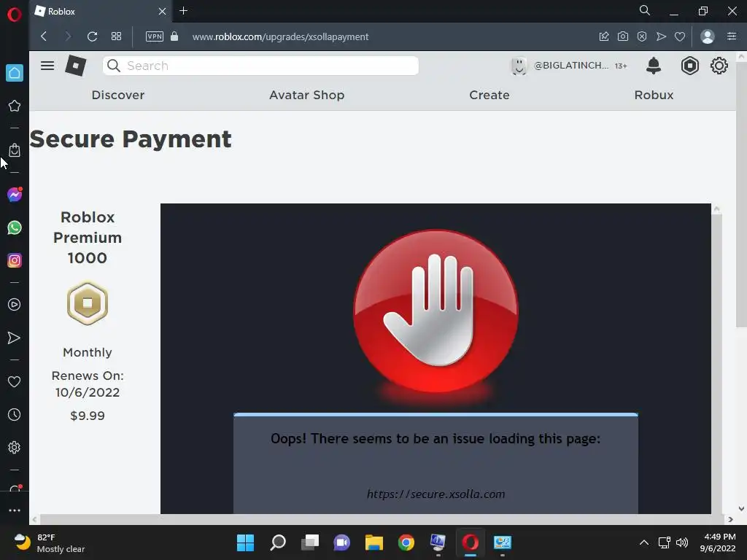Open the volume tray icon

pyautogui.click(x=682, y=542)
